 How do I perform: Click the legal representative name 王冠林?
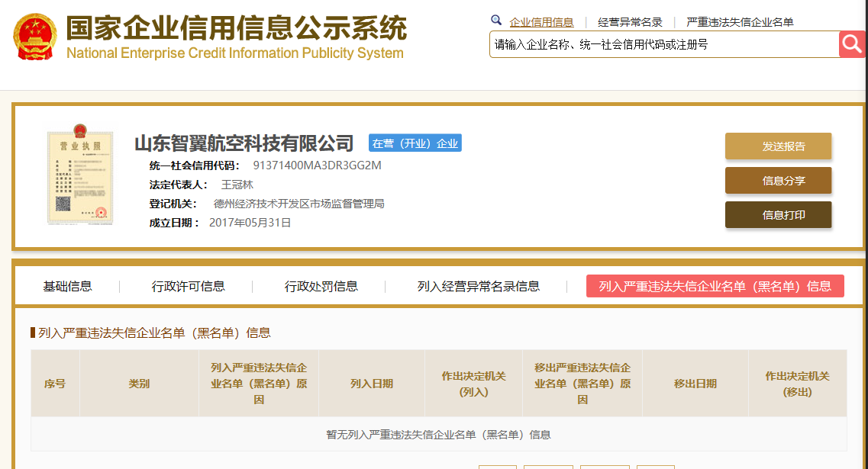pyautogui.click(x=237, y=185)
